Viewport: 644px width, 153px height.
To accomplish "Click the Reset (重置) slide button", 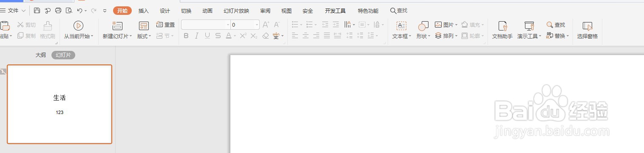I will [166, 25].
